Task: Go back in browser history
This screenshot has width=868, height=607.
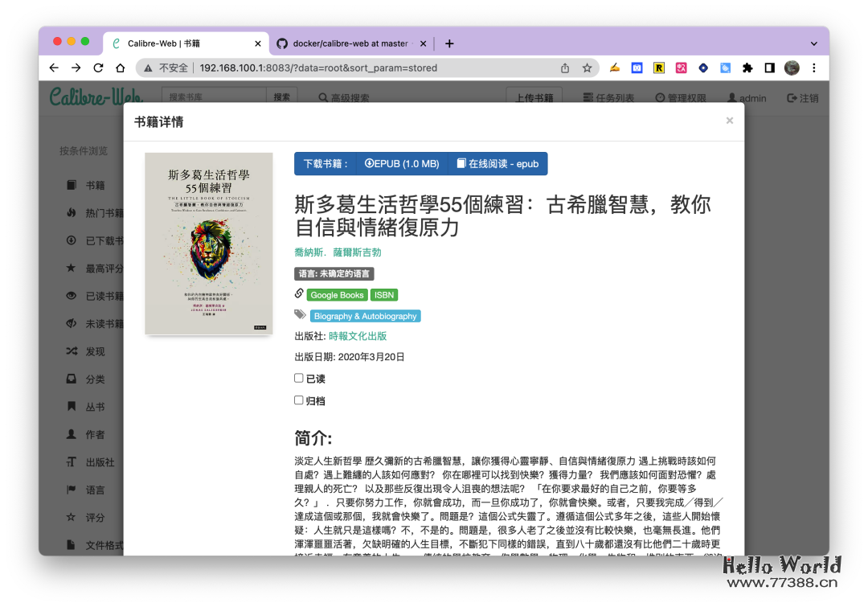Action: 54,68
